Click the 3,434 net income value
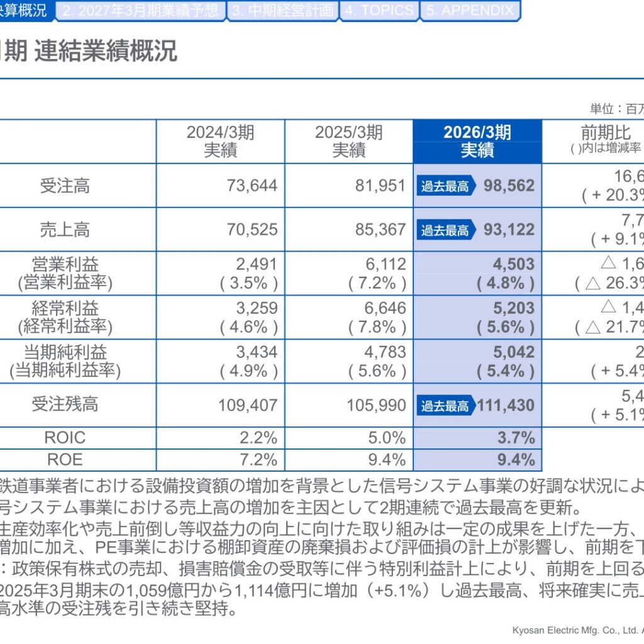The image size is (644, 644). coord(257,352)
